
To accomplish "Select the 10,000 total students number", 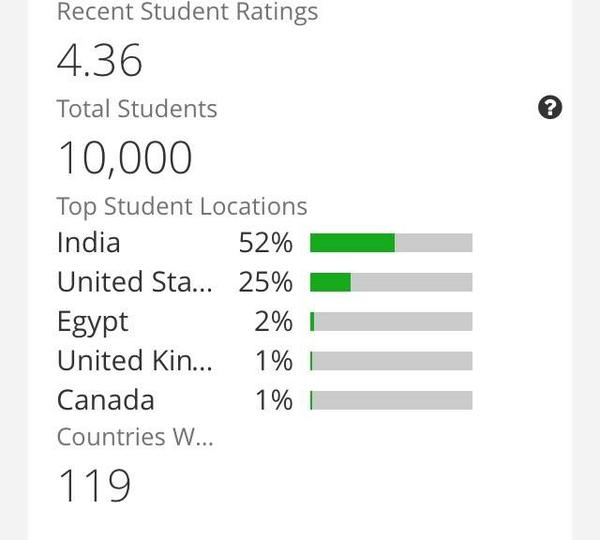I will coord(124,158).
